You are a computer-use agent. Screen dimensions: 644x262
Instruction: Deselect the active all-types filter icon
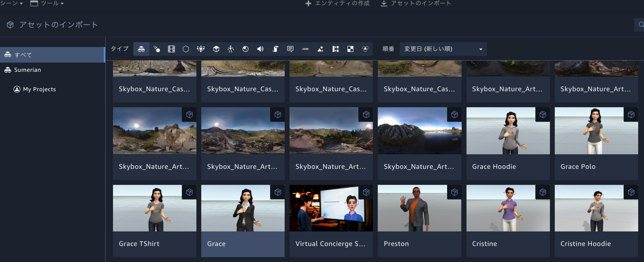coord(141,49)
